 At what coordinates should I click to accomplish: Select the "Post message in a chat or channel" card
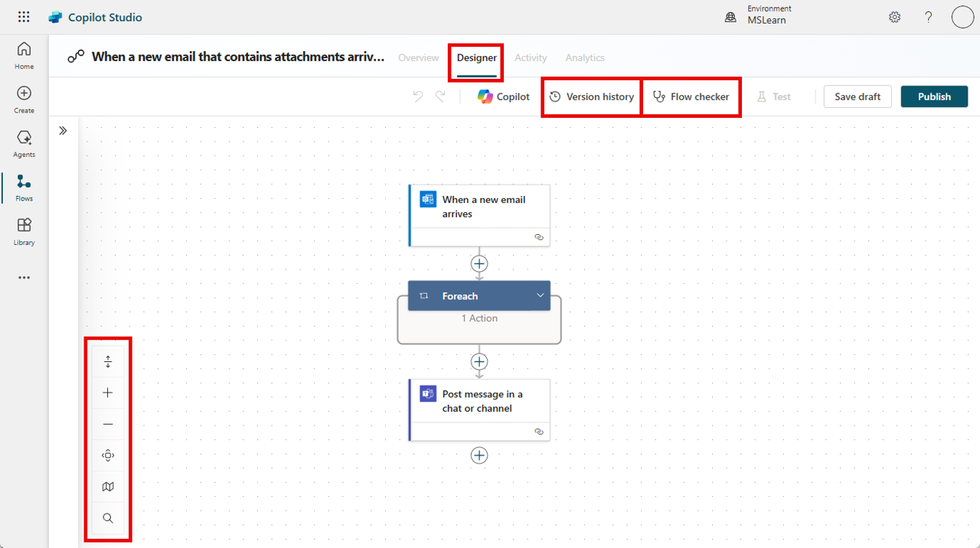(479, 409)
